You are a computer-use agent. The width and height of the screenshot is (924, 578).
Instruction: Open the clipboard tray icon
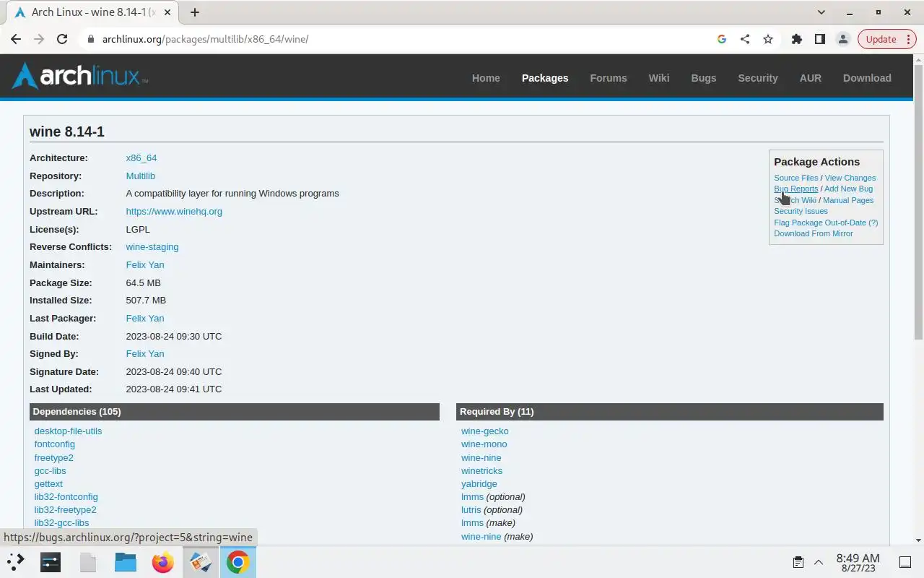[x=798, y=562]
